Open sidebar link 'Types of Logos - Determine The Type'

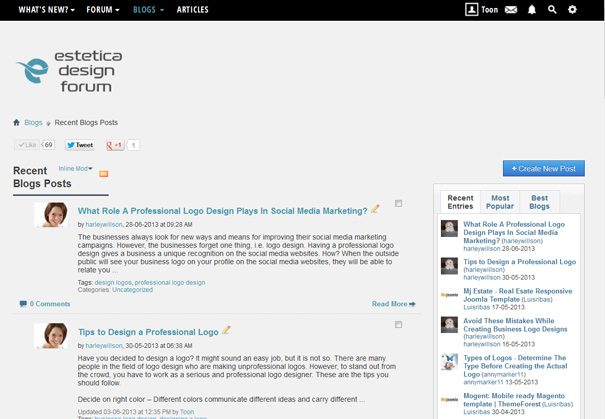515,366
